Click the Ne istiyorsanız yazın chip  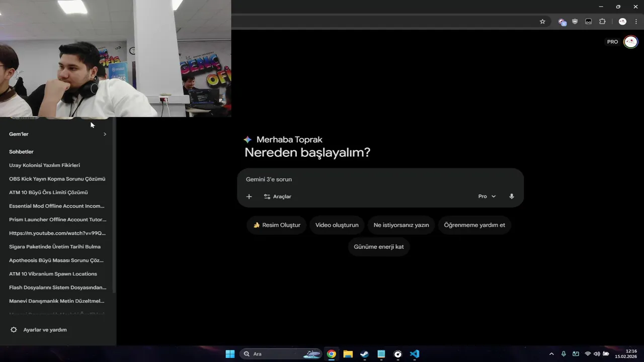(x=401, y=225)
